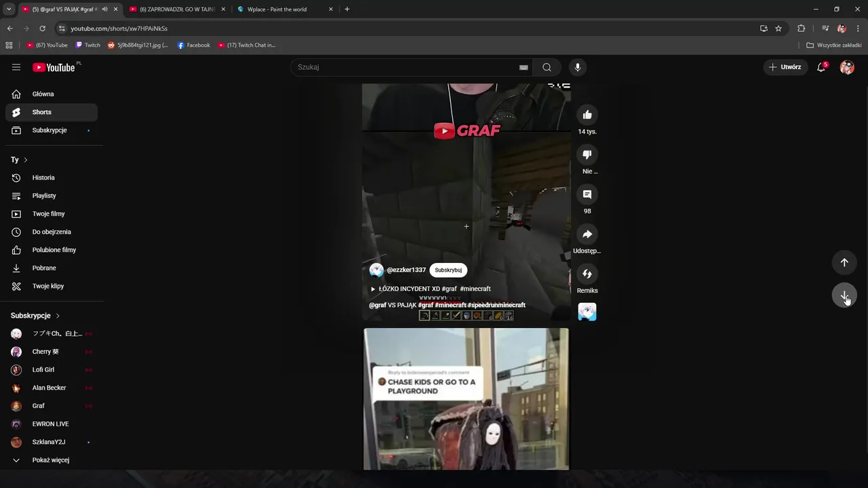Open the Chrome three-dot menu
868x488 pixels.
coord(859,28)
